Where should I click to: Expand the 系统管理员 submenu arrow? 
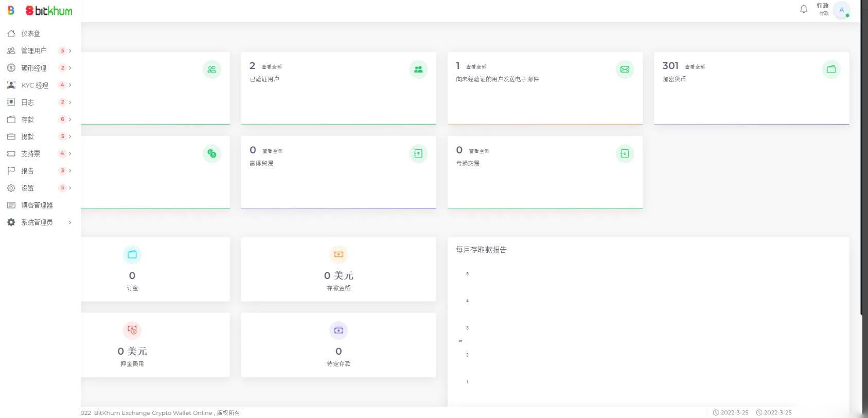(70, 222)
